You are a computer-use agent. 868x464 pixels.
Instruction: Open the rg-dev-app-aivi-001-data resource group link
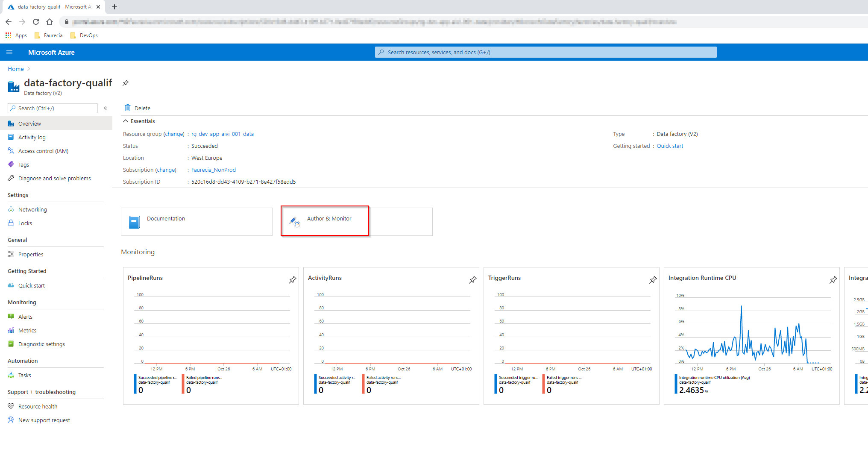(223, 134)
